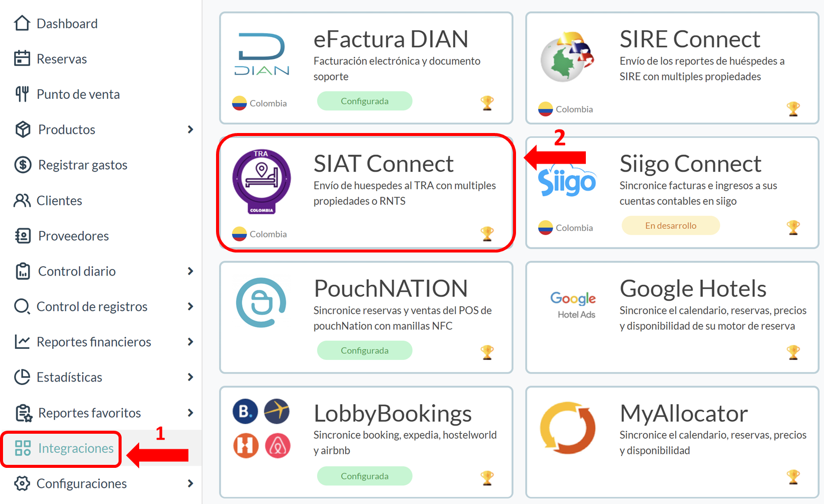Click the Configurada badge on eFactura DIAN
Viewport: 824px width, 504px height.
tap(364, 101)
